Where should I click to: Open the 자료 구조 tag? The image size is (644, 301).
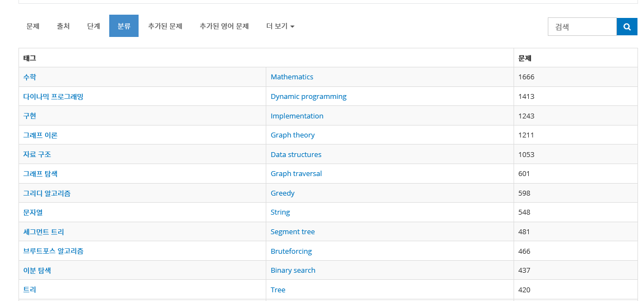(37, 154)
